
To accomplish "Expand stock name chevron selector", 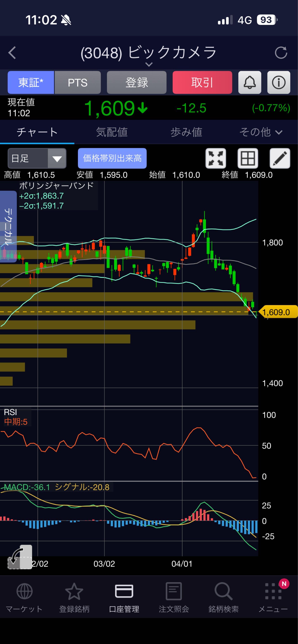I will [149, 65].
